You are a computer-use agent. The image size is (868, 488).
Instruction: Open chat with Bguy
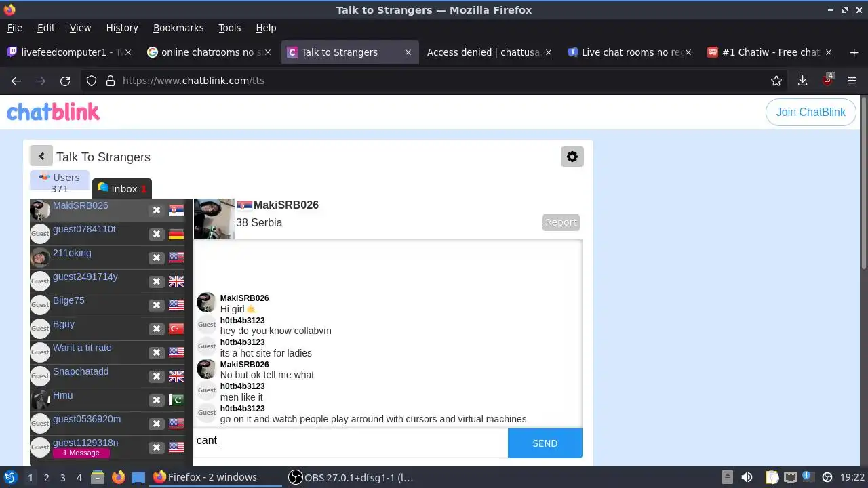[x=64, y=324]
